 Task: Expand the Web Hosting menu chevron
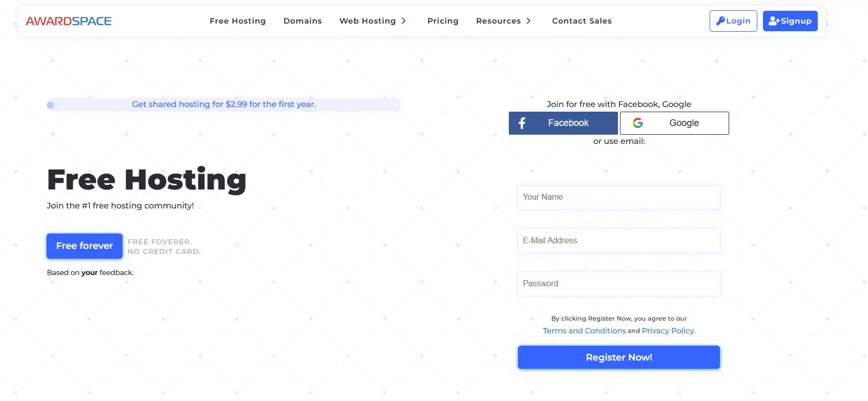pyautogui.click(x=404, y=21)
